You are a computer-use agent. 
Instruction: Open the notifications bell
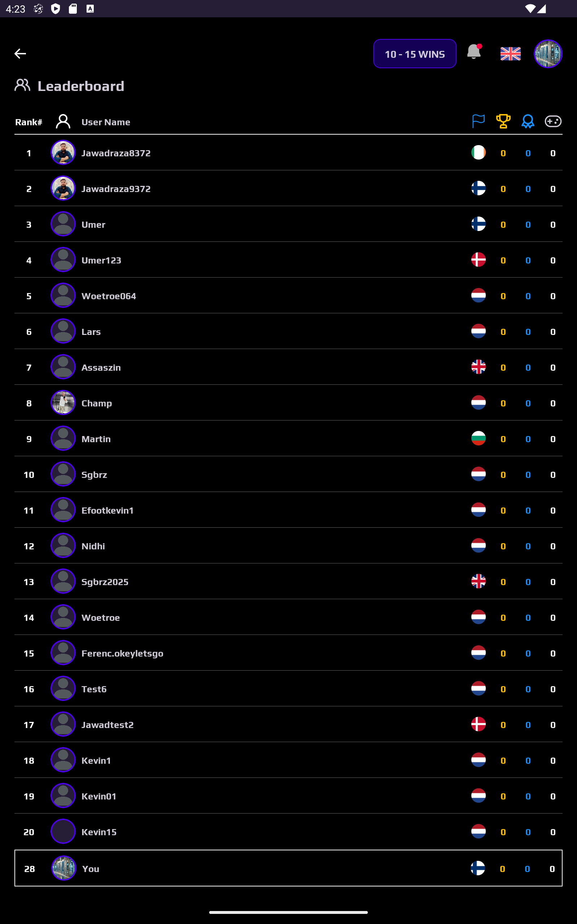tap(474, 52)
